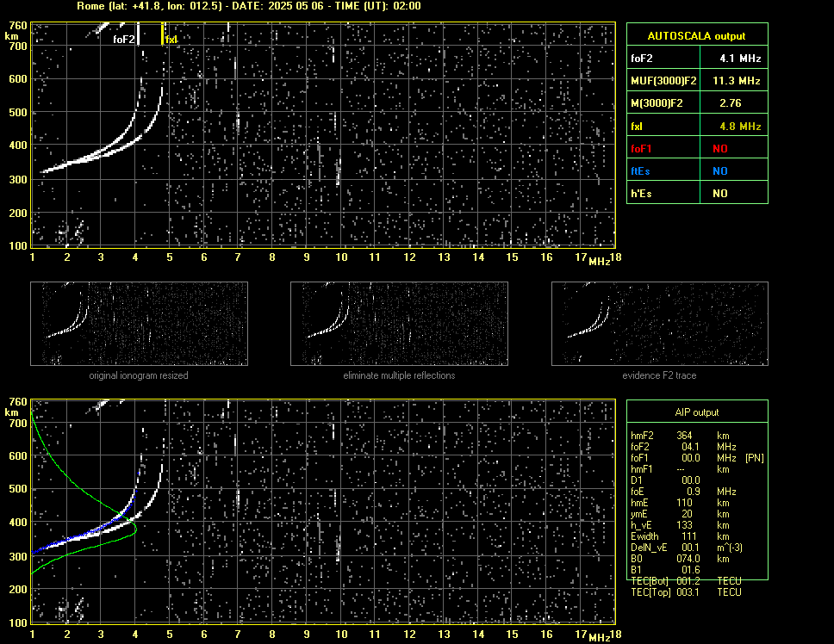Click the 'AIP output' panel header
834x644 pixels.
point(697,412)
